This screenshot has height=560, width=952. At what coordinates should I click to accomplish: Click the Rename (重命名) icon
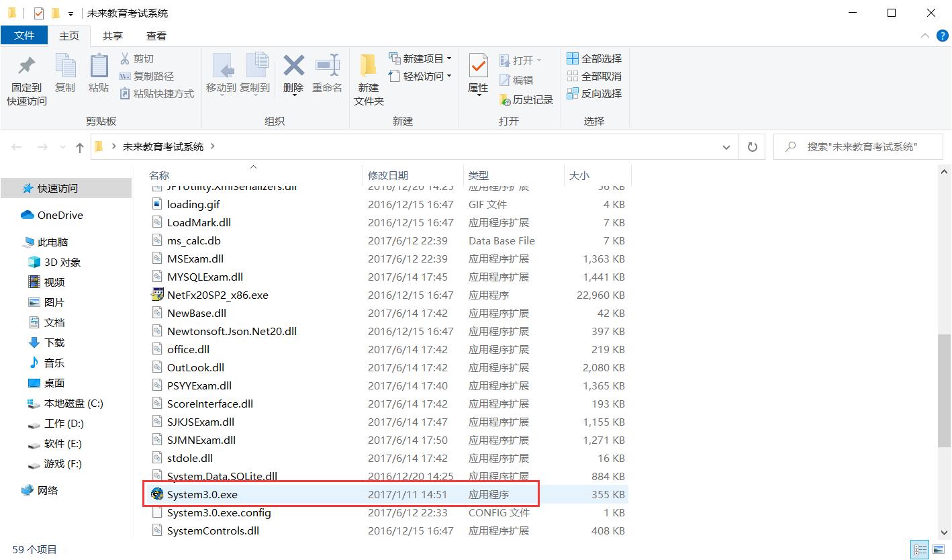coord(327,75)
